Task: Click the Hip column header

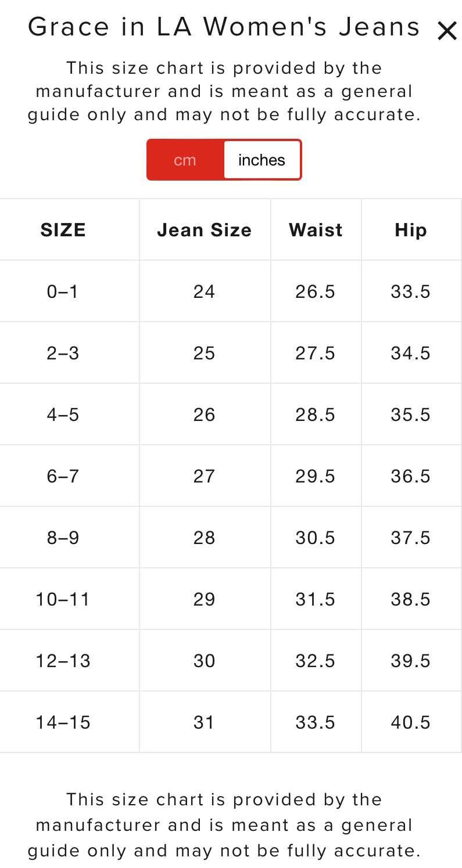Action: 410,230
